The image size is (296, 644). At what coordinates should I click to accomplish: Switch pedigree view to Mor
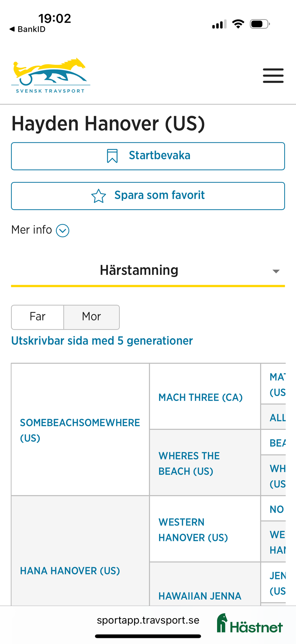(x=91, y=317)
